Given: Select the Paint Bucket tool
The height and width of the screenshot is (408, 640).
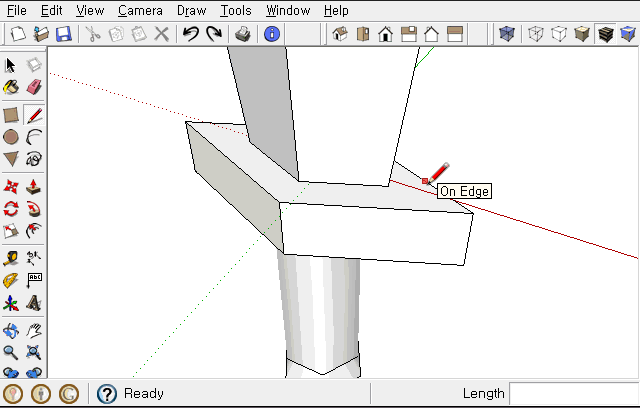Looking at the screenshot, I should click(11, 87).
